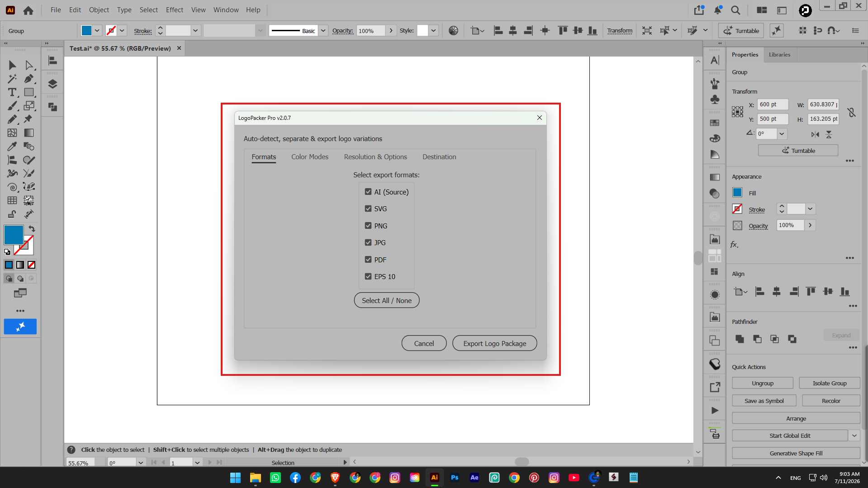Open the search icon in title bar

736,10
